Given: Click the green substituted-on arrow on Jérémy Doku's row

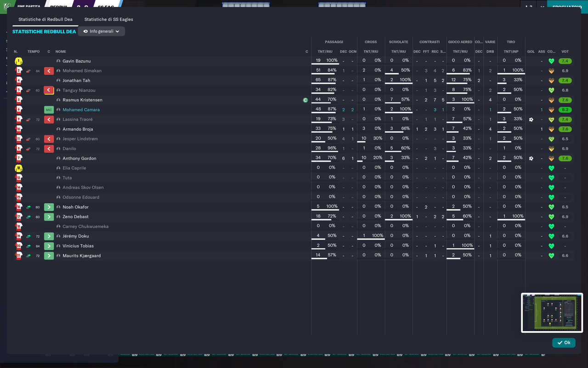Looking at the screenshot, I should coord(49,236).
